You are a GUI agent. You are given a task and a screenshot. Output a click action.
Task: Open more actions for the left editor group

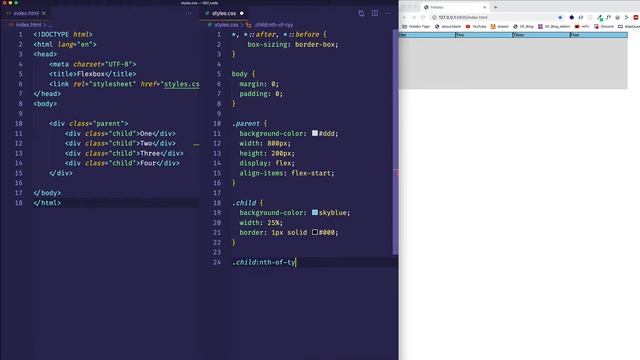coord(189,13)
